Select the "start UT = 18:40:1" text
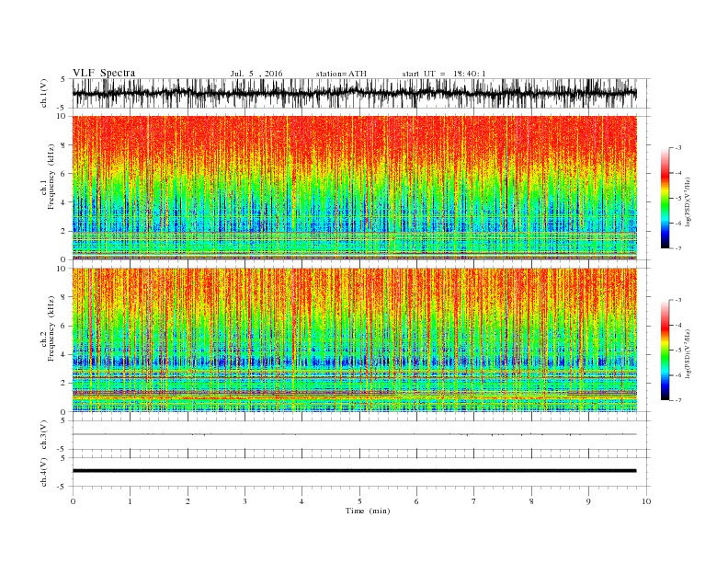 (444, 74)
